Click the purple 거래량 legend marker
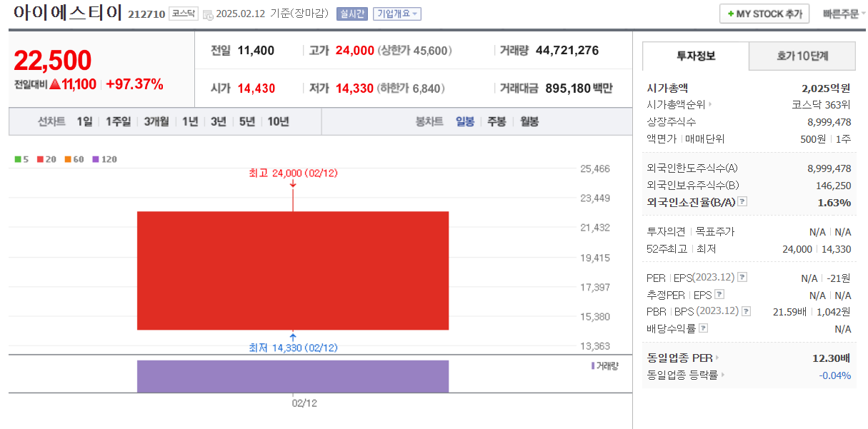Viewport: 868px width, 429px height. pos(593,365)
